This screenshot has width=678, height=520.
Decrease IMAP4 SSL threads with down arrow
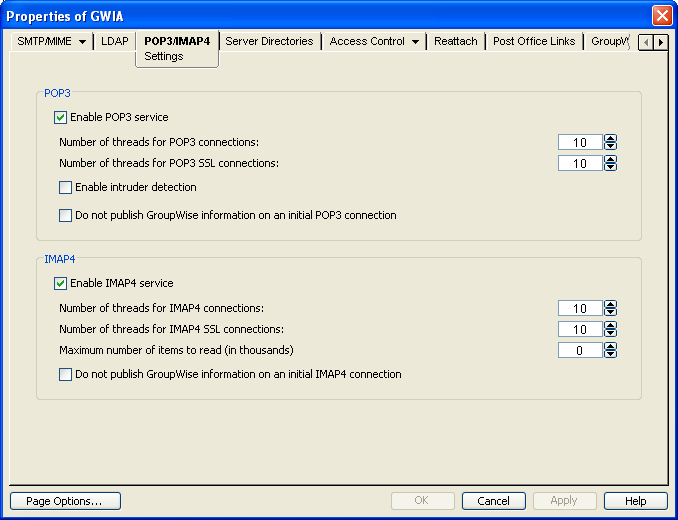click(x=610, y=333)
